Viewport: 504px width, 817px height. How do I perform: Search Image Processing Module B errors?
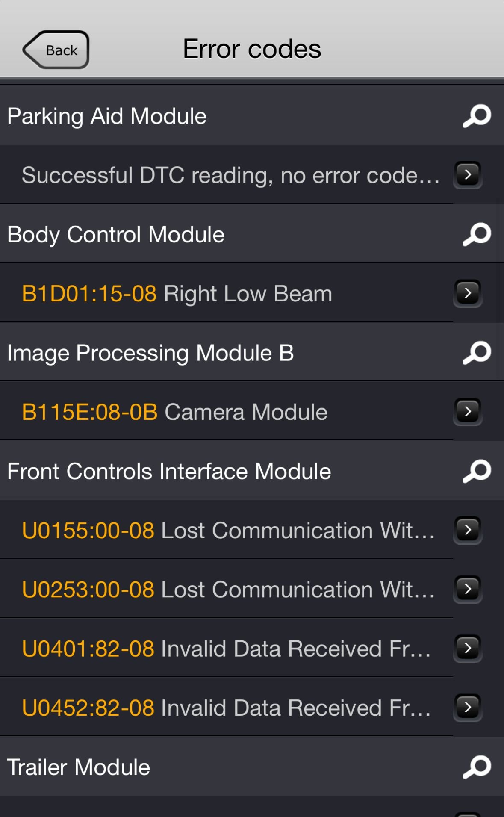coord(477,353)
